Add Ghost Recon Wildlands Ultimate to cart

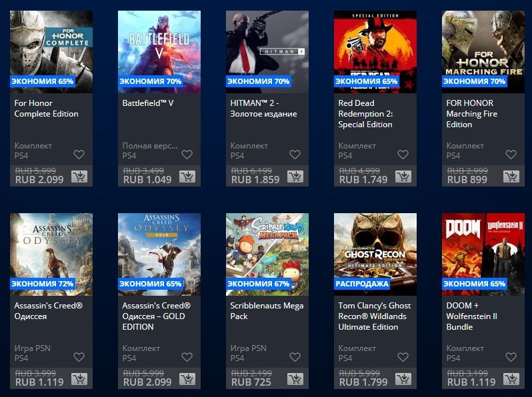click(x=403, y=379)
